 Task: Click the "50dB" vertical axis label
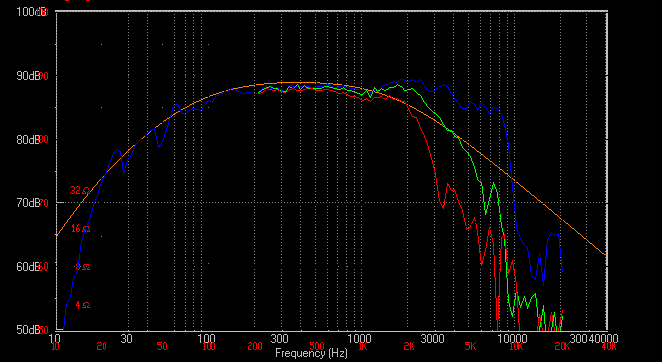click(x=28, y=330)
